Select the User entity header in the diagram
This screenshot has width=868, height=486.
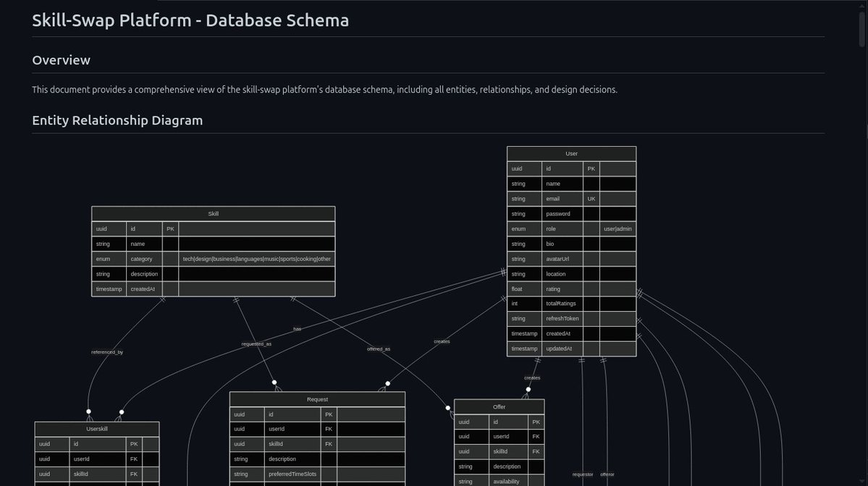click(x=570, y=153)
